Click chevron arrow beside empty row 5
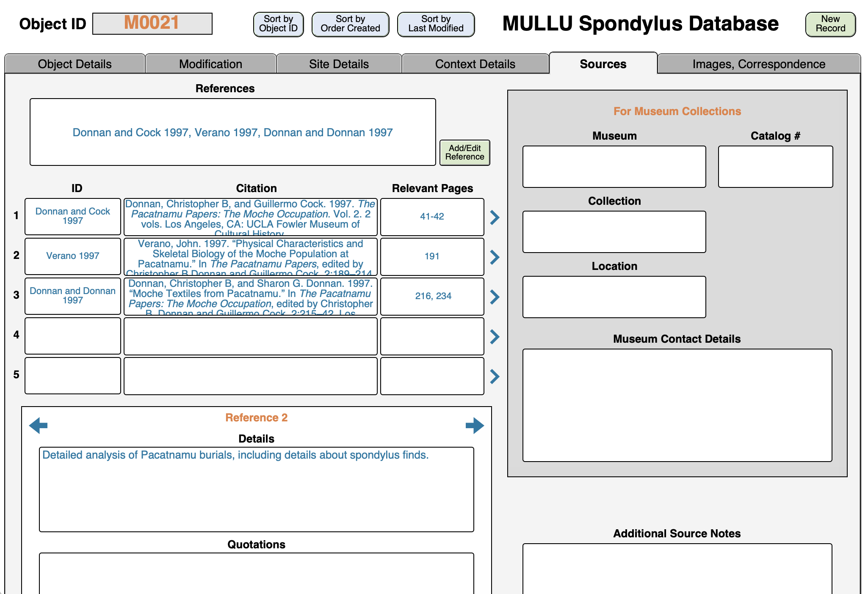The height and width of the screenshot is (594, 868). tap(495, 377)
